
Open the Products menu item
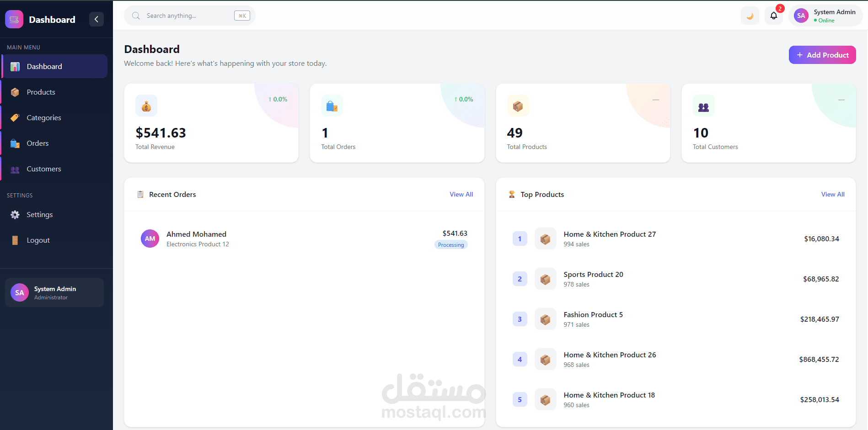click(x=55, y=92)
